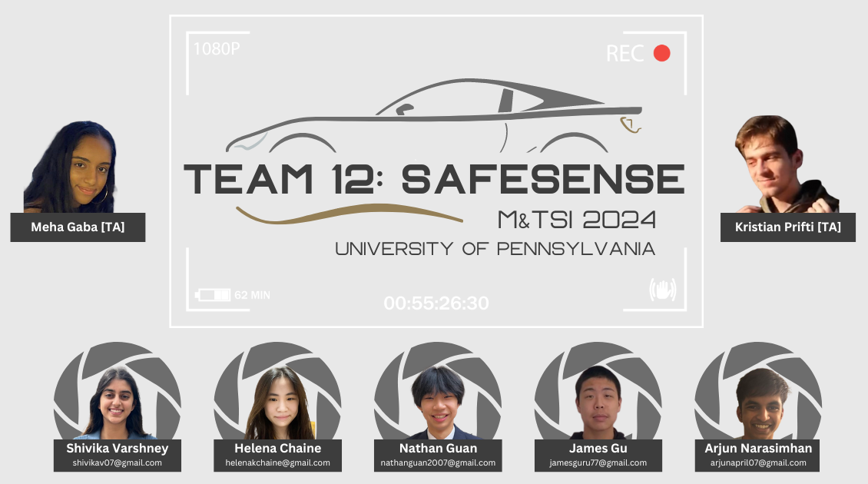Click the gold swoosh under the title

(349, 214)
